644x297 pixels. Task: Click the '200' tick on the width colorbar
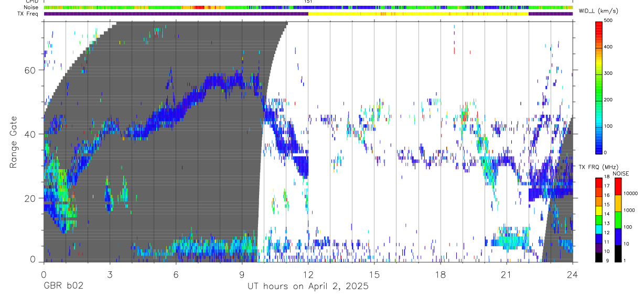coord(609,100)
